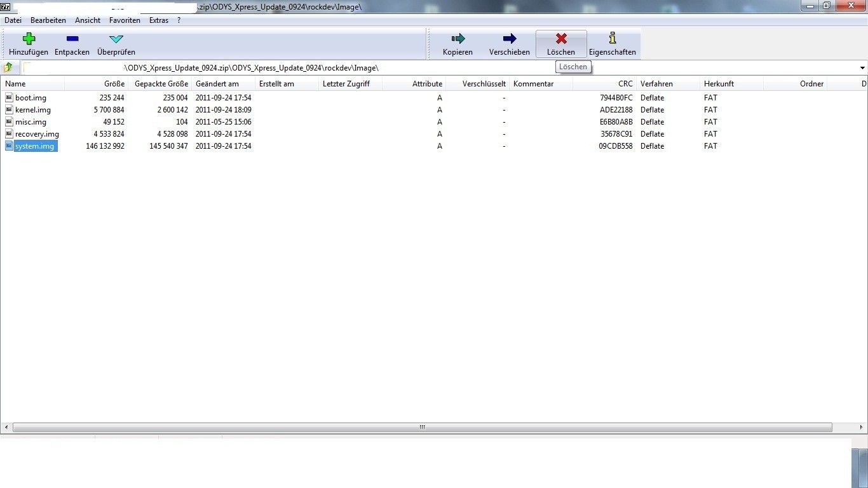Screen dimensions: 868x488
Task: Open the ? help menu
Action: pos(179,20)
